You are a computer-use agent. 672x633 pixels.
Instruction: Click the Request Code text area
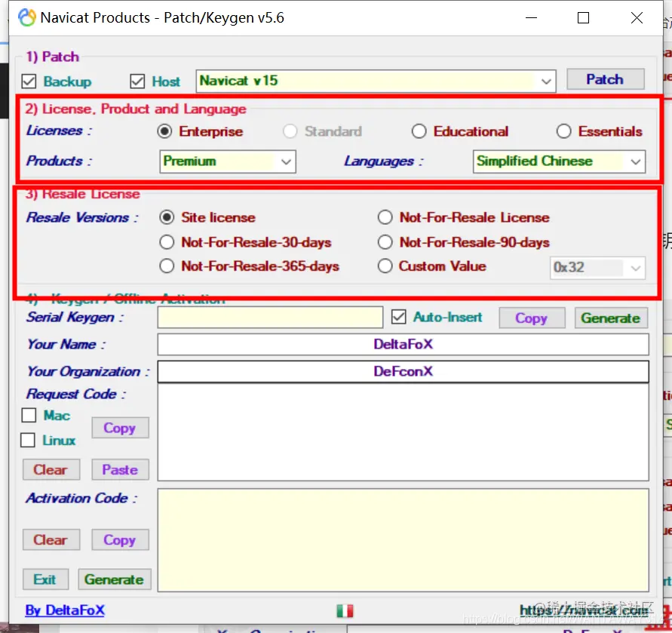click(x=403, y=432)
